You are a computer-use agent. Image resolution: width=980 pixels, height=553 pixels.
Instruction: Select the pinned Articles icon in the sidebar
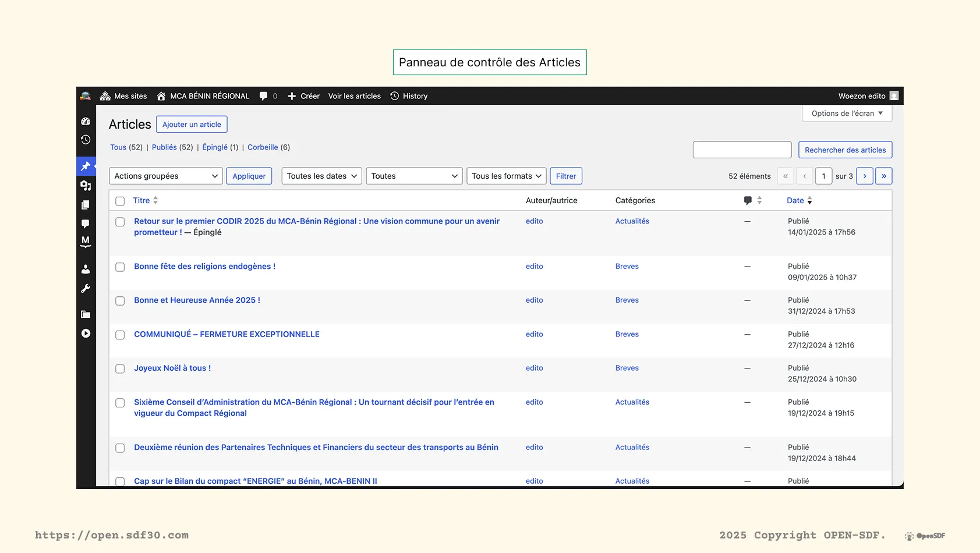click(86, 166)
